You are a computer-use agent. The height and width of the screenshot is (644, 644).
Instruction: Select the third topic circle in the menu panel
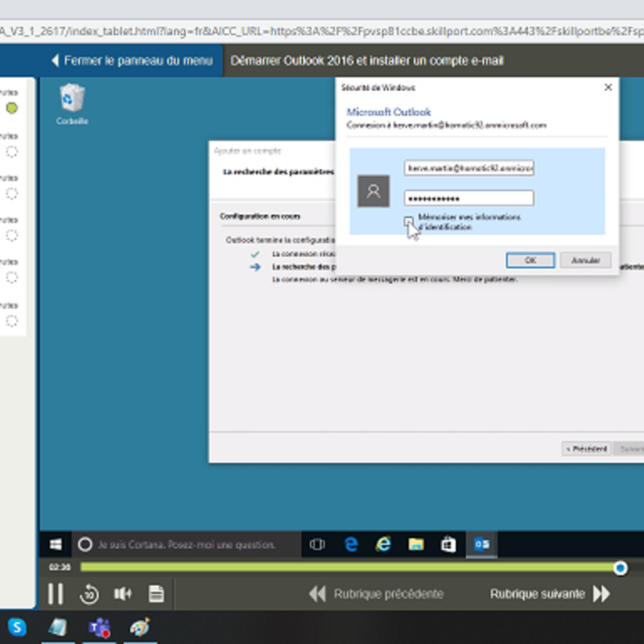click(x=12, y=193)
